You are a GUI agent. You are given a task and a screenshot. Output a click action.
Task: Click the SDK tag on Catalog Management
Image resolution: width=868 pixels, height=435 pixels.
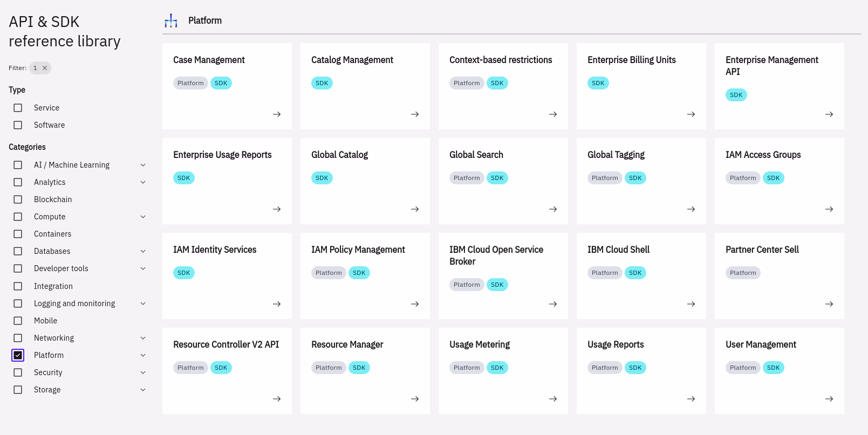[x=322, y=83]
